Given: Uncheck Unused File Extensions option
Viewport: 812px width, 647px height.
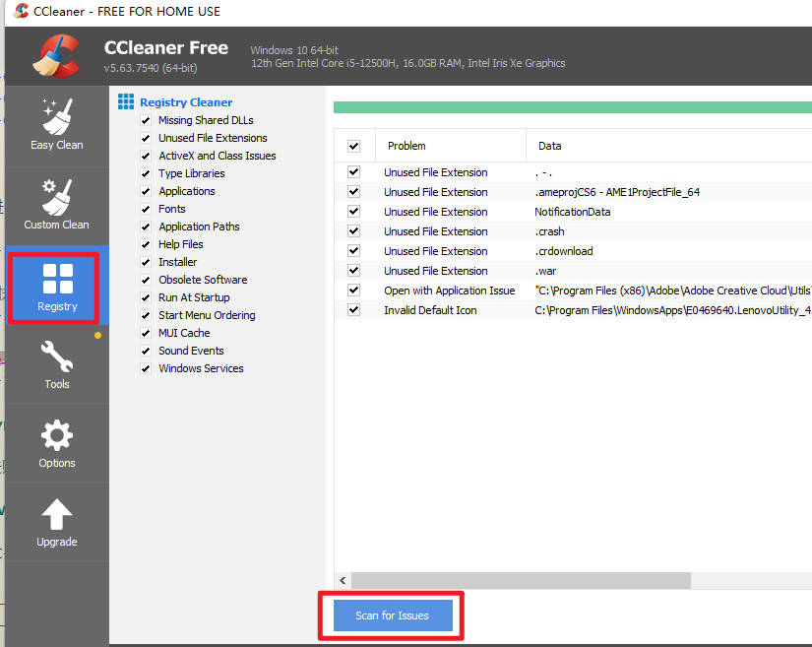Looking at the screenshot, I should [x=146, y=138].
